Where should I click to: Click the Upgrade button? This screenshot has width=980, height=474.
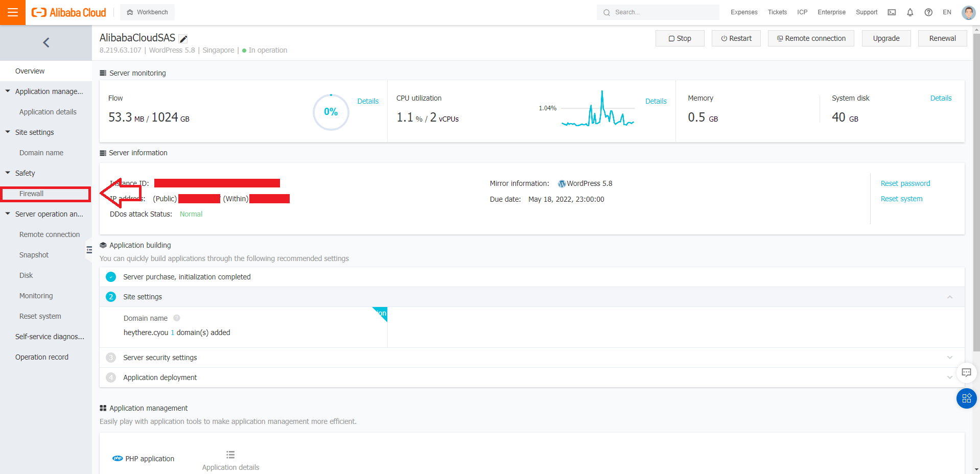point(886,38)
